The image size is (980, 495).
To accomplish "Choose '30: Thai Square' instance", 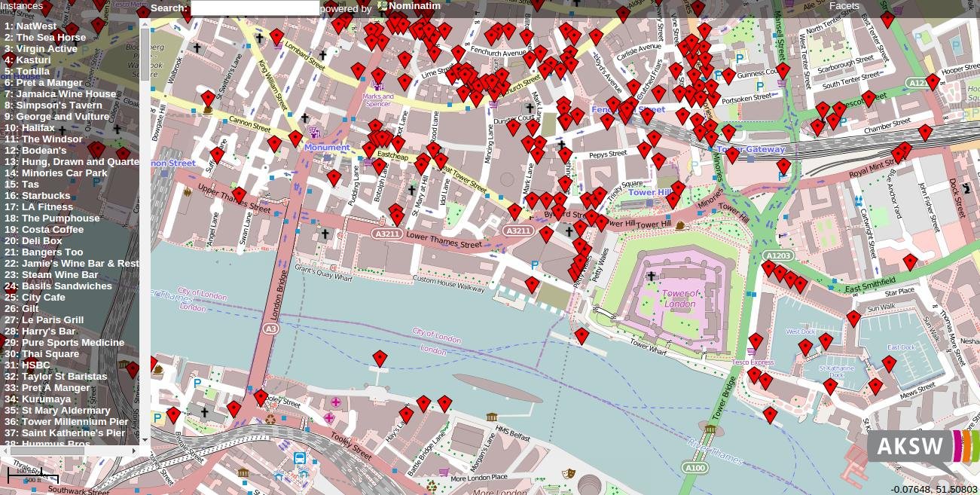I will pyautogui.click(x=41, y=353).
